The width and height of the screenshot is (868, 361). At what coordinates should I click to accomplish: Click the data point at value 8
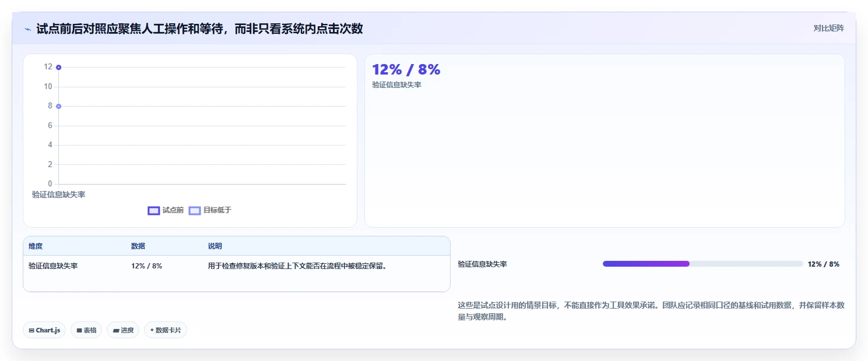[x=58, y=106]
